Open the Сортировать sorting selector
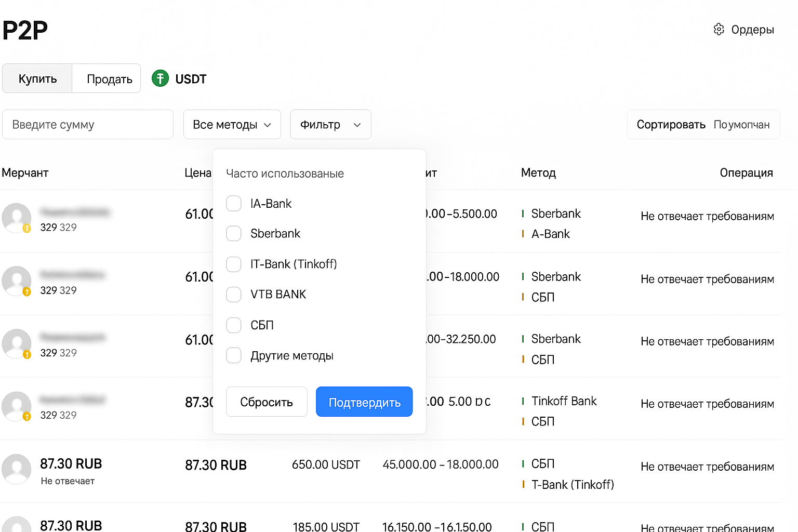 703,124
